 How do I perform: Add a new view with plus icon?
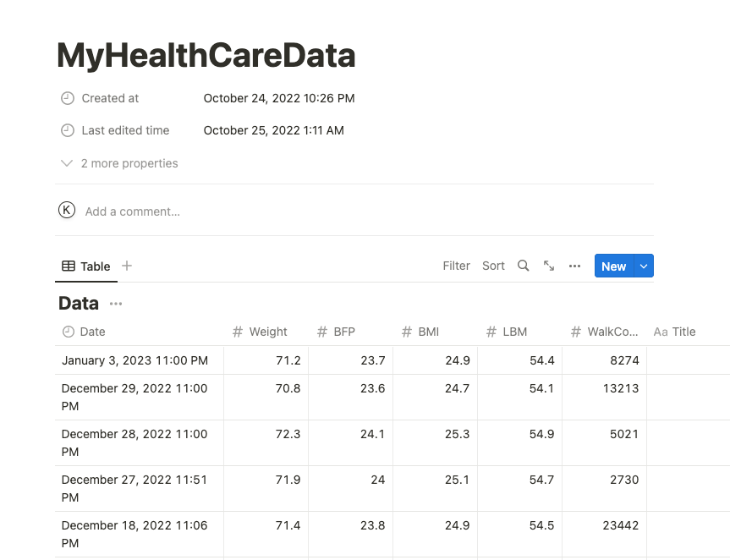click(127, 266)
